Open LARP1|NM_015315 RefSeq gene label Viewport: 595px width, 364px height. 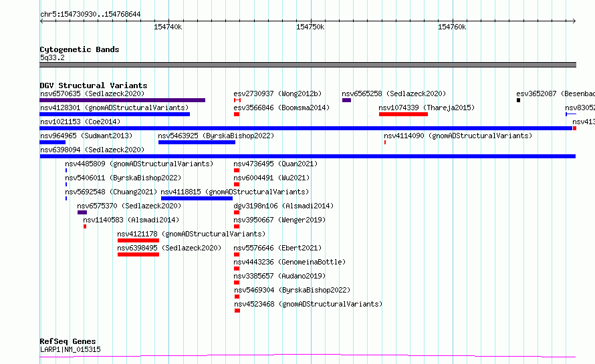[x=70, y=349]
